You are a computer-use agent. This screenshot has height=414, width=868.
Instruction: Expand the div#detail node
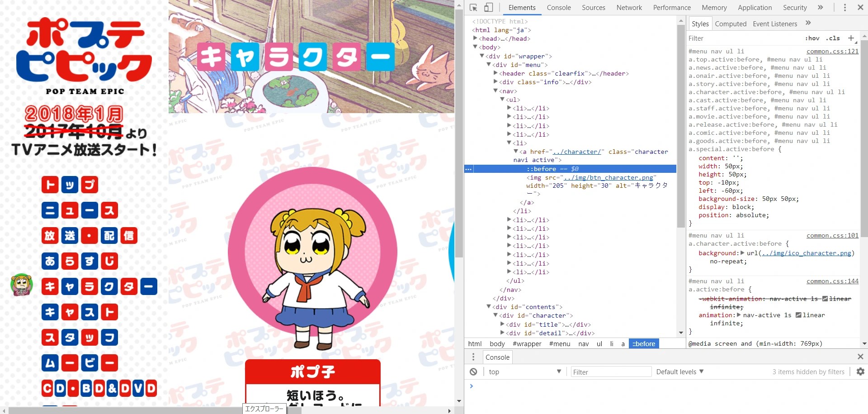coord(502,333)
